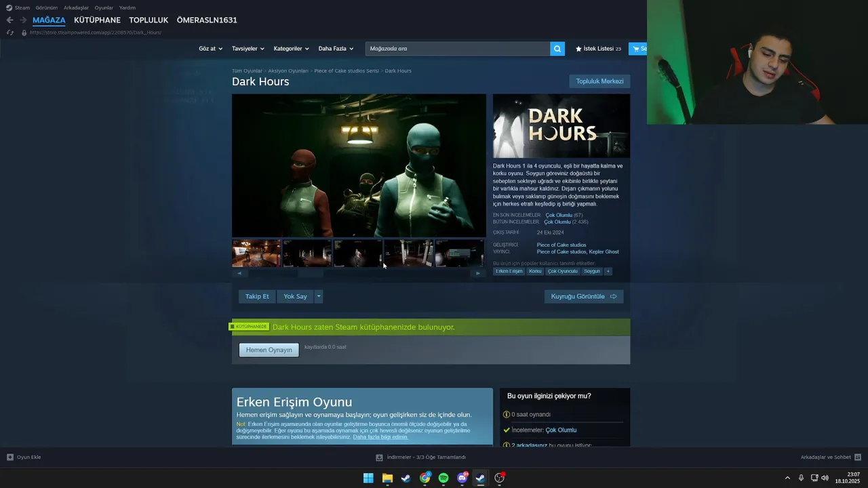Image resolution: width=868 pixels, height=488 pixels.
Task: Open the shopping cart button
Action: tap(638, 49)
